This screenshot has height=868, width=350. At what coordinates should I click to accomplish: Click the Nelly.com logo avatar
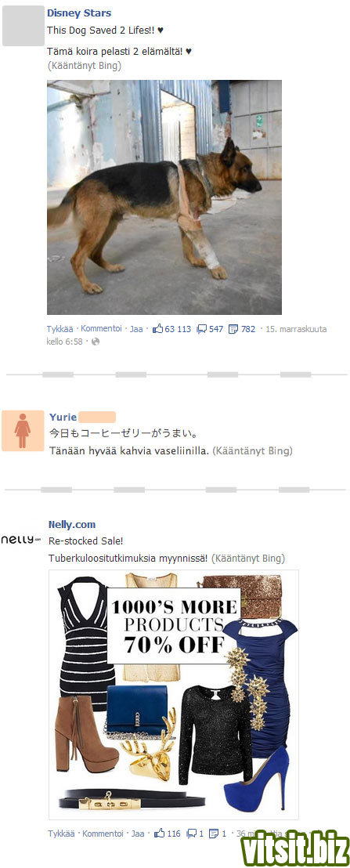point(22,539)
